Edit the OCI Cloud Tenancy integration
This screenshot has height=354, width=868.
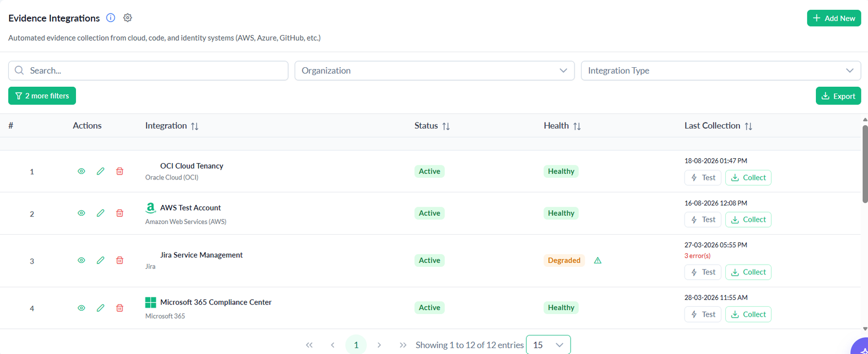coord(100,171)
